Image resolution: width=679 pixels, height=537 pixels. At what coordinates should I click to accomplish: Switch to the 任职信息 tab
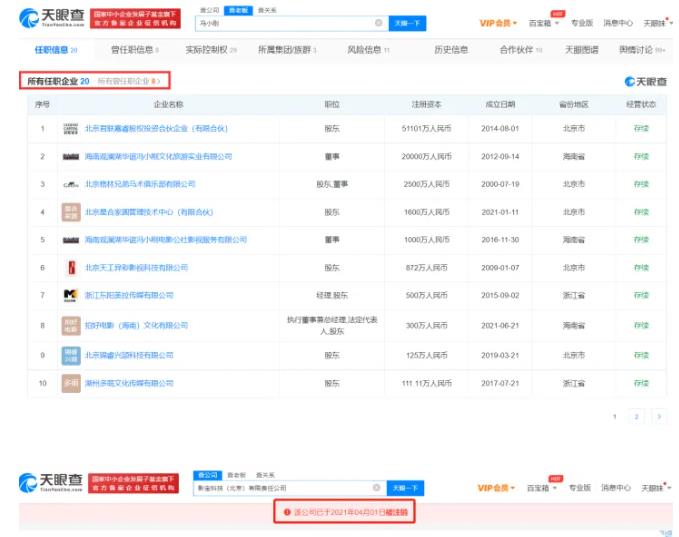coord(56,50)
